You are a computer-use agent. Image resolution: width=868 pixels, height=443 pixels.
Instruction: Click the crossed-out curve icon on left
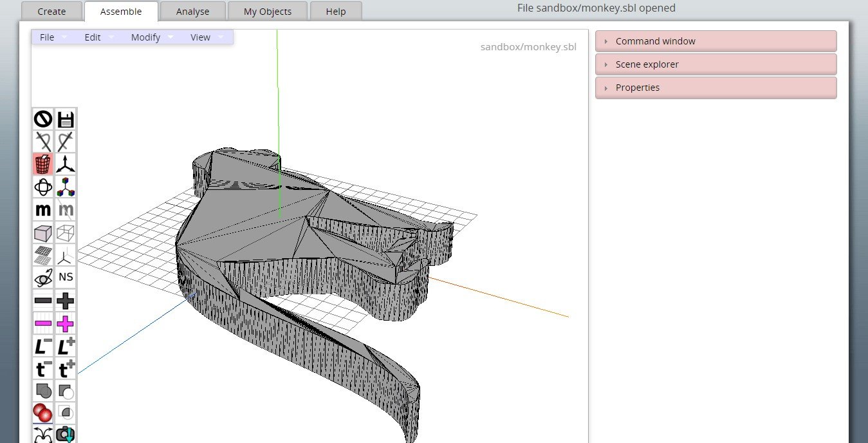43,142
